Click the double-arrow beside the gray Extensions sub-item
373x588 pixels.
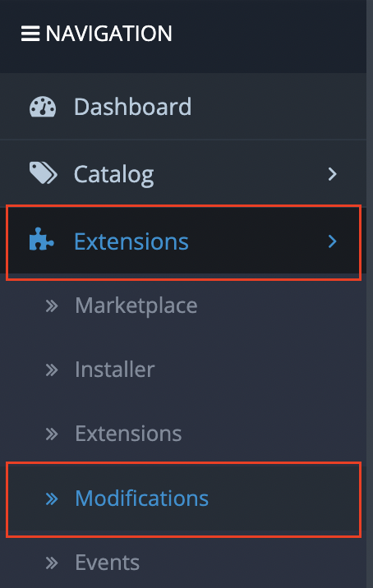point(52,434)
